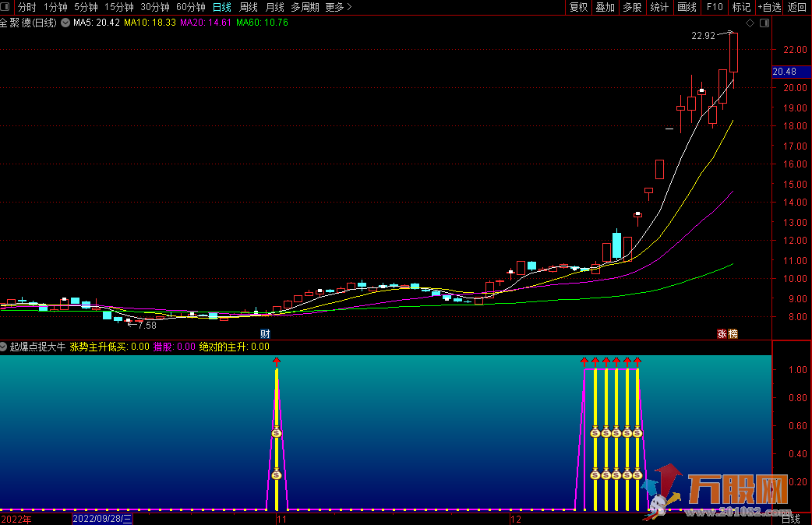Click the square icon at chart top-right

764,24
